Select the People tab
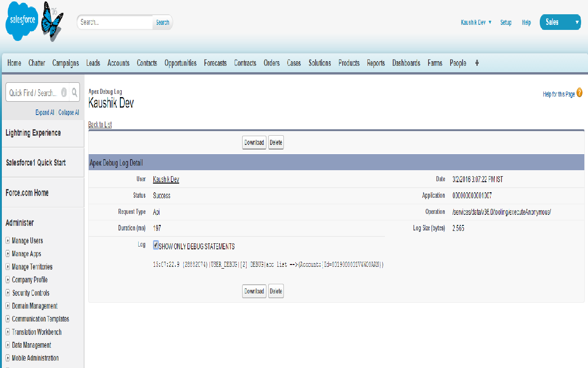Image resolution: width=588 pixels, height=368 pixels. tap(458, 63)
